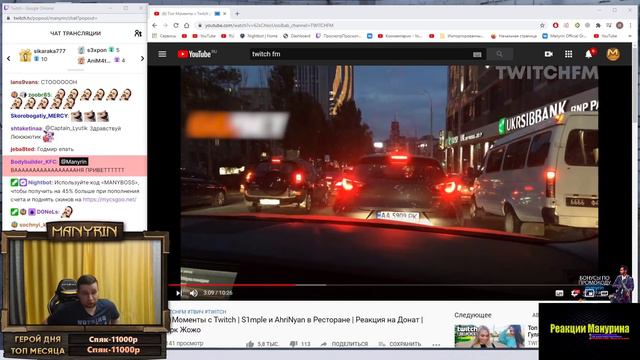Open the 'Nightbot | Home' bookmark
Screen dimensions: 640x360
tap(259, 36)
